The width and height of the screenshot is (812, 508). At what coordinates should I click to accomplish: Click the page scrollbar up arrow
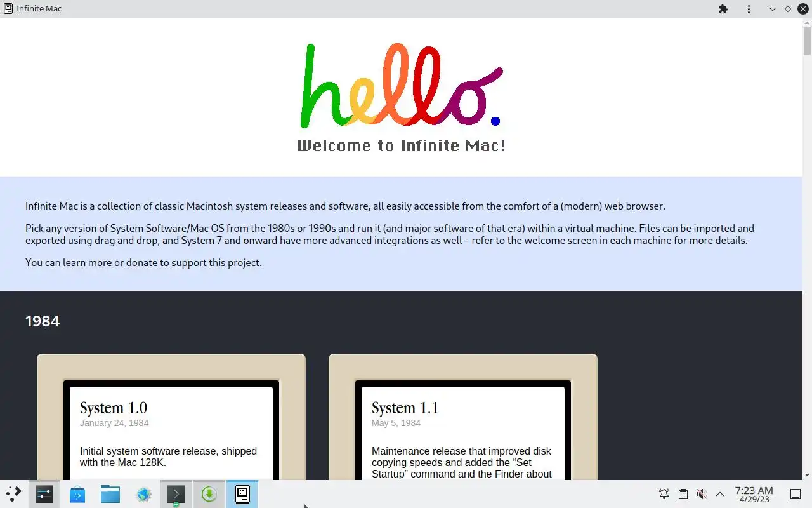coord(807,23)
